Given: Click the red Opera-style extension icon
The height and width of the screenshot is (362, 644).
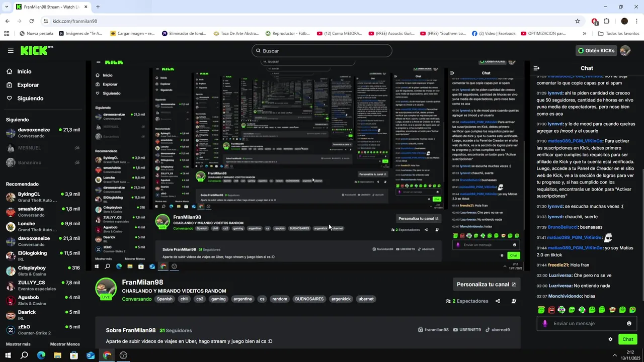Looking at the screenshot, I should point(595,21).
